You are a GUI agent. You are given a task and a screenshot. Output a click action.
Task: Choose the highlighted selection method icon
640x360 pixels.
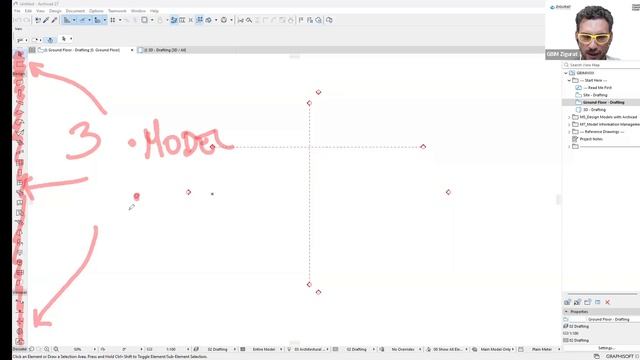pos(50,40)
